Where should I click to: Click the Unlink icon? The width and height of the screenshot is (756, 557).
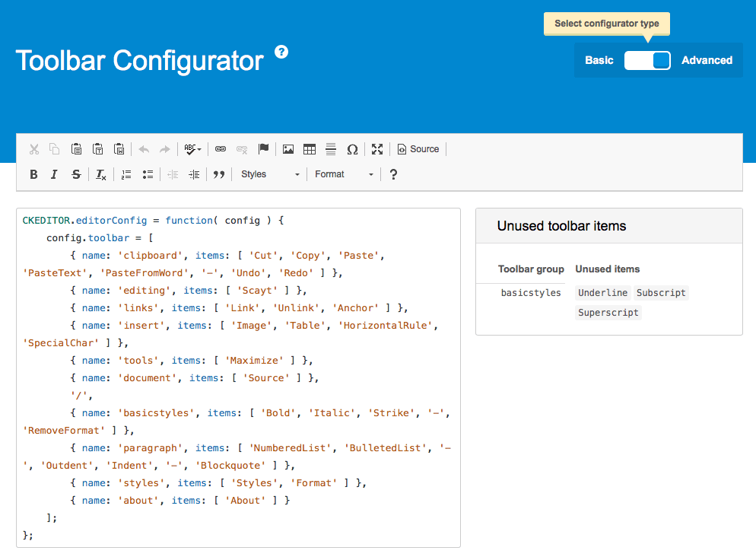point(242,149)
